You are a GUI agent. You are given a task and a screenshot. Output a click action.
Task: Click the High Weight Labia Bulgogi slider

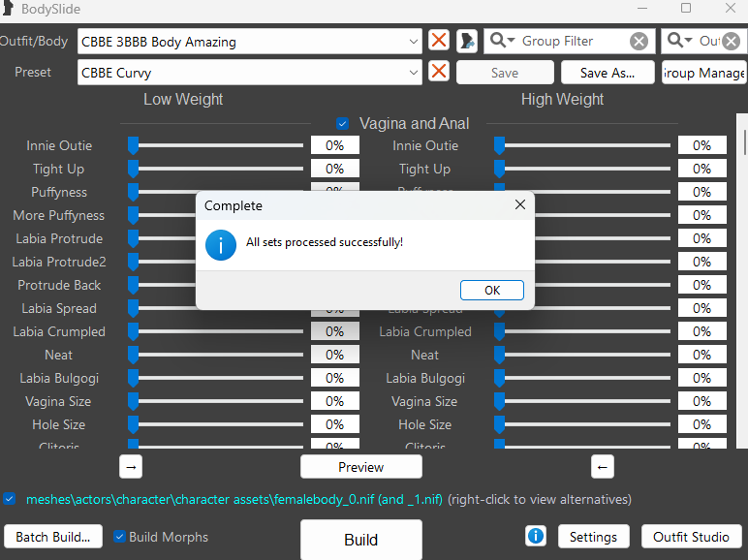(x=582, y=378)
